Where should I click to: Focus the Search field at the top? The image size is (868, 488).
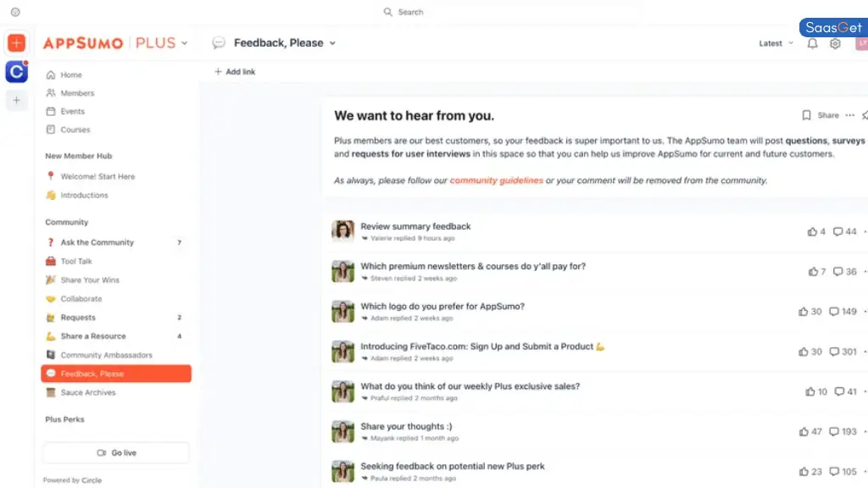pos(411,12)
